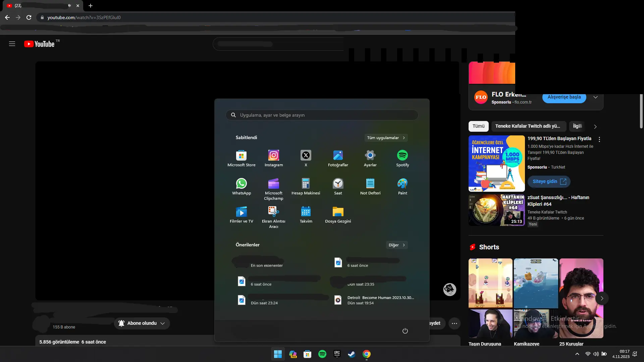Image resolution: width=644 pixels, height=362 pixels.
Task: Show more filter chips arrow
Action: click(595, 127)
